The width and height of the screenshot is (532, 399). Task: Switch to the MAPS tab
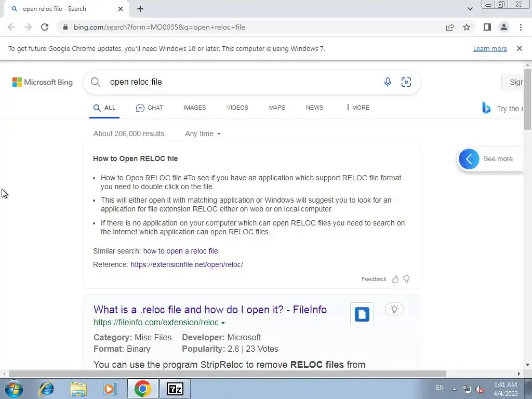point(277,108)
